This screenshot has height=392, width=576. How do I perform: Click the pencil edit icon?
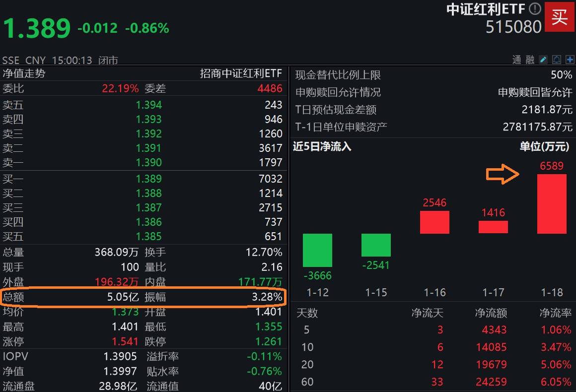(543, 60)
